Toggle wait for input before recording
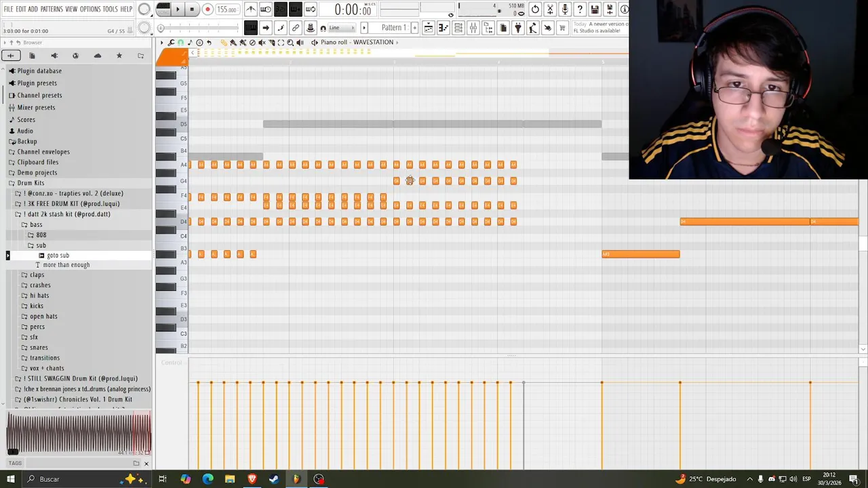This screenshot has width=868, height=488. click(266, 9)
